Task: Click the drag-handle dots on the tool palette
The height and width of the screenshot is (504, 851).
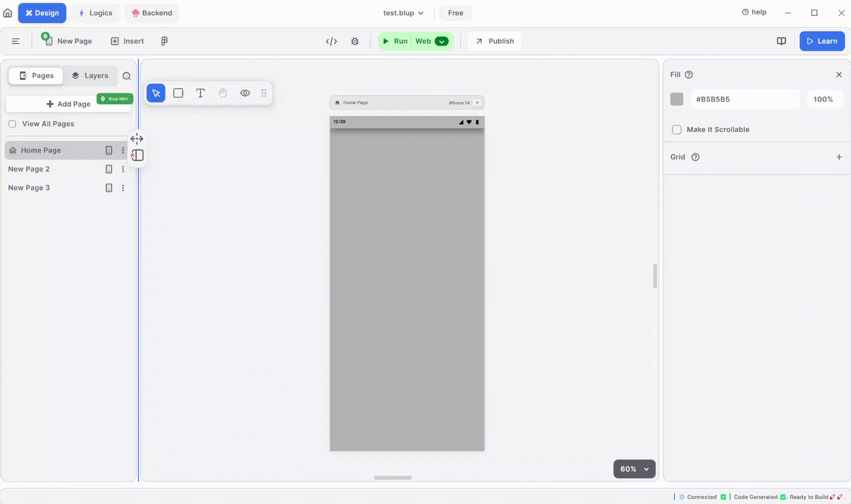Action: coord(264,93)
